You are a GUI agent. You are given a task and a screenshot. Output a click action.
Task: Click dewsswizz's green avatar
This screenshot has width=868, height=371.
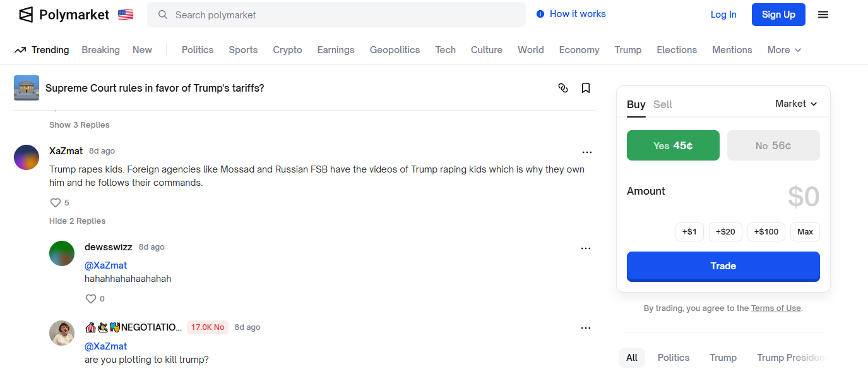(x=62, y=253)
